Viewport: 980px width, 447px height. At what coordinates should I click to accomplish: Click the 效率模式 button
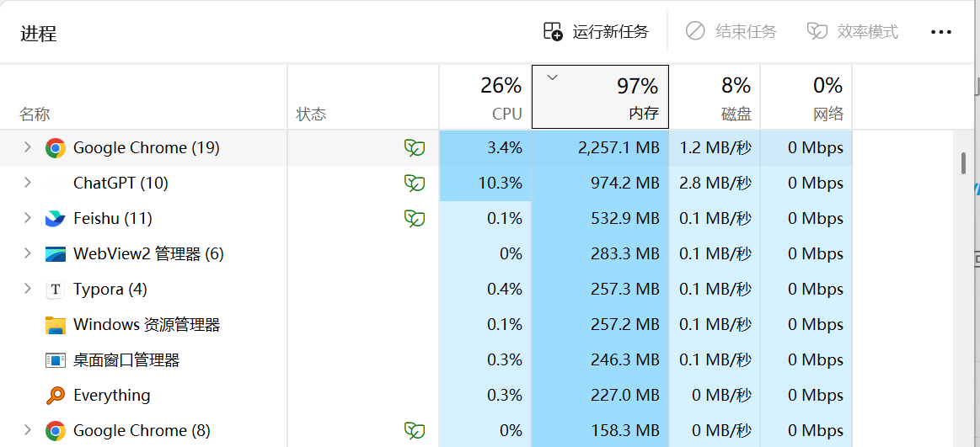[x=853, y=31]
